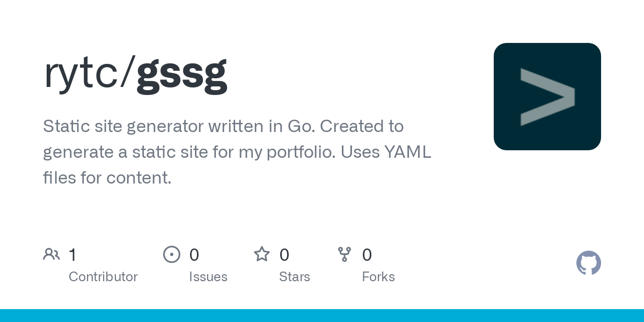
Task: Open the rytc avatar image
Action: click(547, 97)
